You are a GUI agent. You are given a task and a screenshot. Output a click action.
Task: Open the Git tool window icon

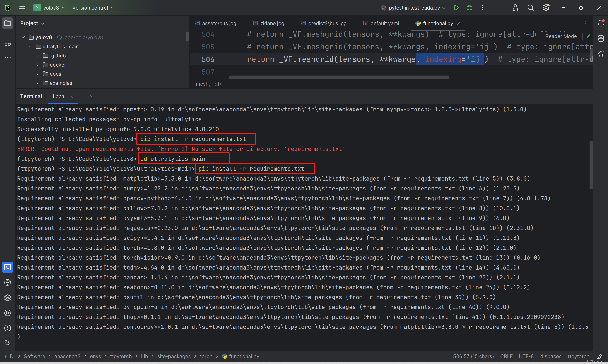[8, 343]
